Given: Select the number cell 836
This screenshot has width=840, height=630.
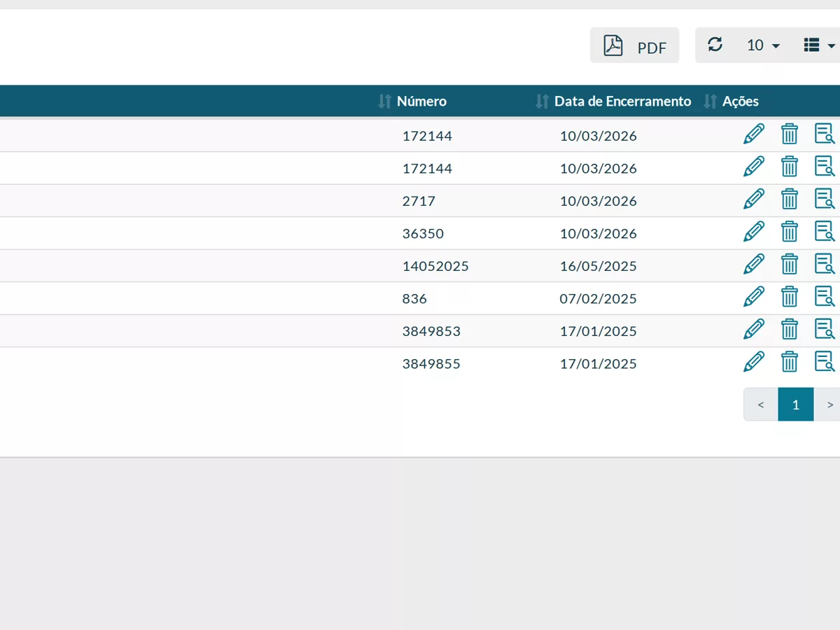Looking at the screenshot, I should tap(414, 298).
